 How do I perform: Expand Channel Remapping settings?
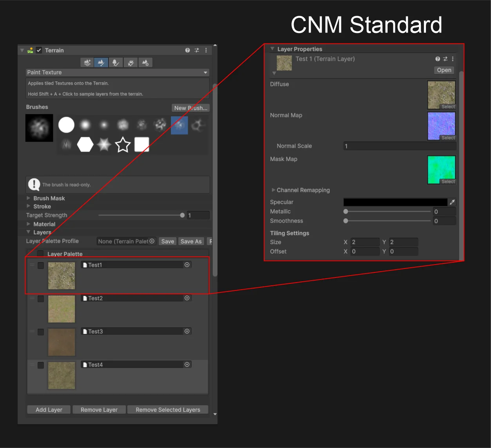[x=274, y=190]
